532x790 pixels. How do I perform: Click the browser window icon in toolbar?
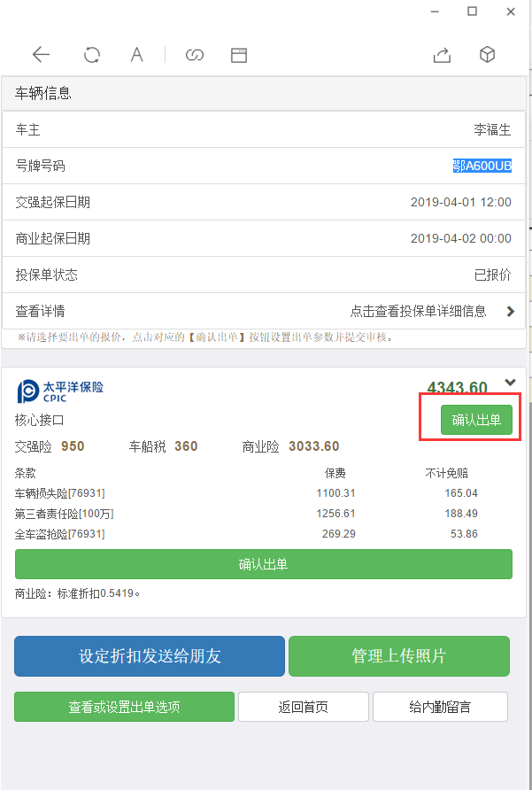239,55
